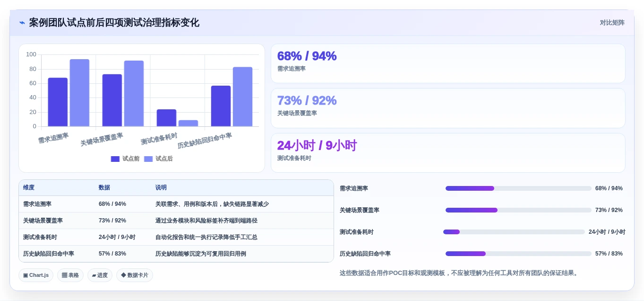This screenshot has height=301, width=644.
Task: Click the 需求追溯率 试点后 bar at 94
Action: coord(79,93)
